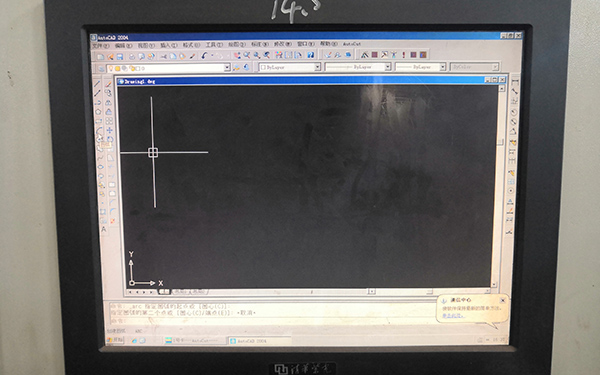Save drawing with the floppy disk icon
Screen dimensions: 600x375
tap(120, 57)
